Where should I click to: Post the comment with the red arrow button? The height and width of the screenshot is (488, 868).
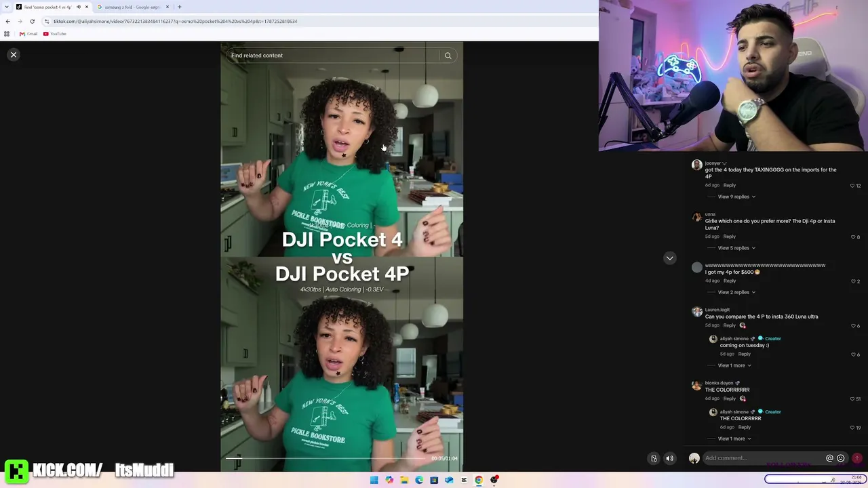[x=857, y=458]
